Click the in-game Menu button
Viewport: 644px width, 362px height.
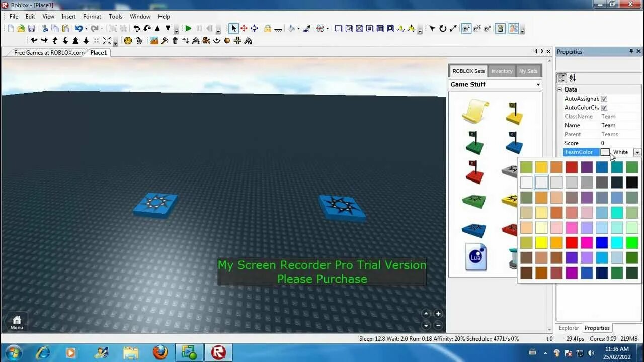[17, 322]
